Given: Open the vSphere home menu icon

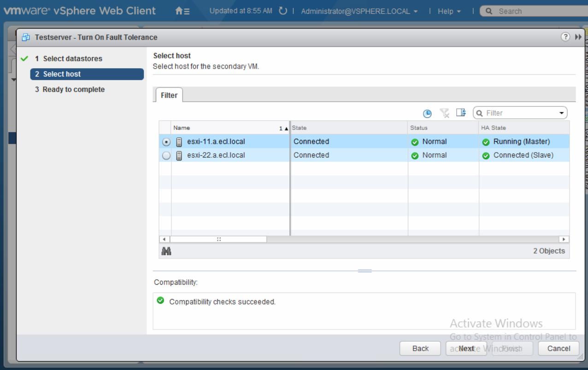Looking at the screenshot, I should 182,11.
